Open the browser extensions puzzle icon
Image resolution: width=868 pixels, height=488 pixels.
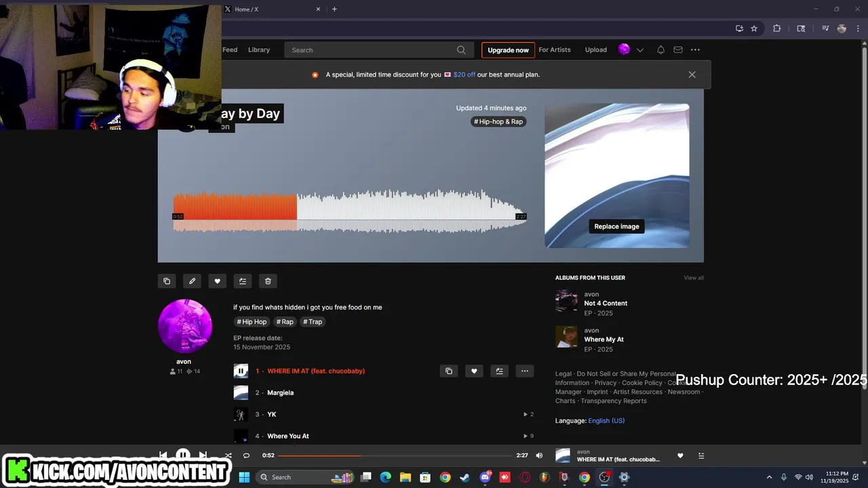[x=777, y=28]
